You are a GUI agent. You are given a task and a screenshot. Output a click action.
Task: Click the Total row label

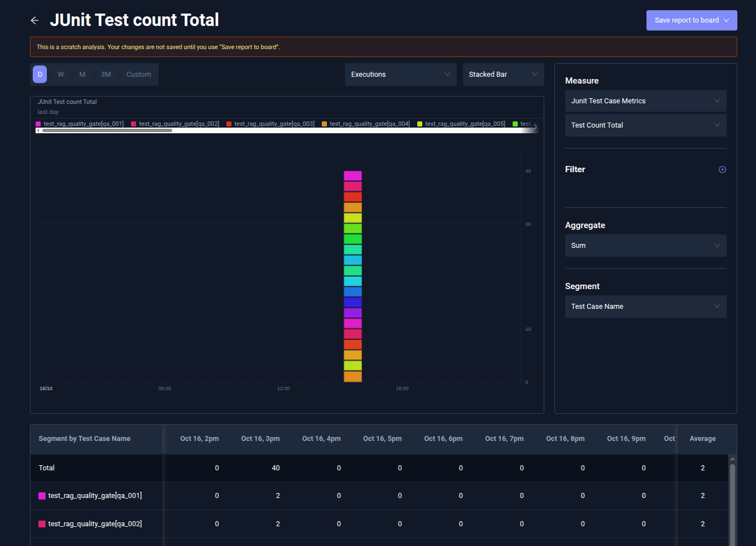[x=47, y=468]
